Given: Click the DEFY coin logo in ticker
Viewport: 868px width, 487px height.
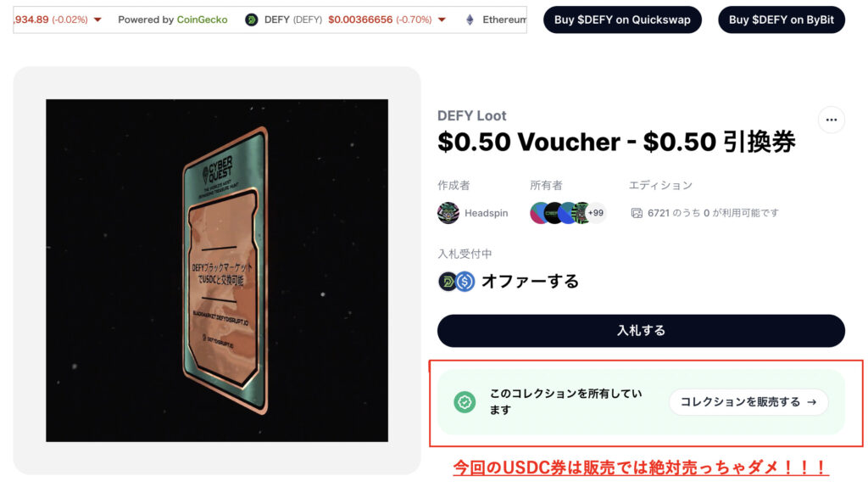Looking at the screenshot, I should tap(251, 20).
